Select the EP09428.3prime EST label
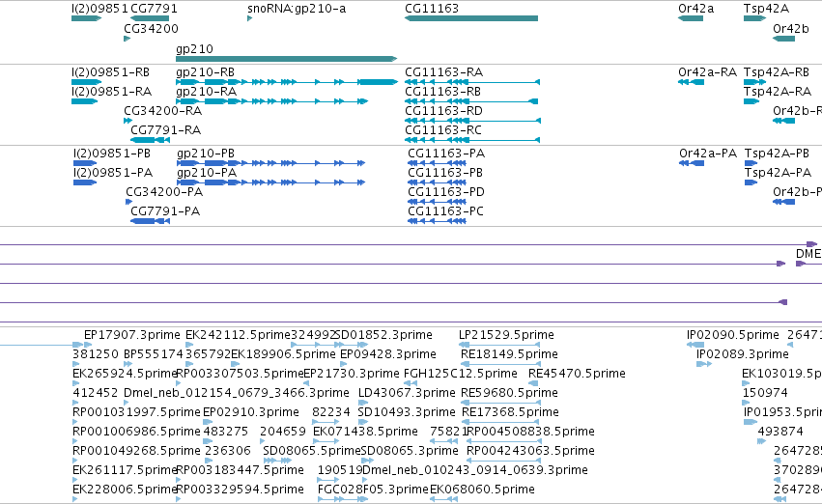This screenshot has width=822, height=504. 388,354
